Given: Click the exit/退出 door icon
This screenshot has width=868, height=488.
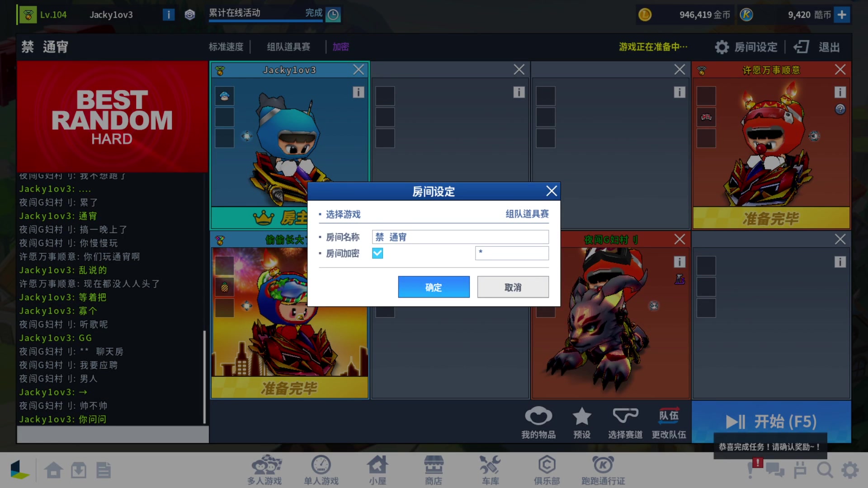Looking at the screenshot, I should pyautogui.click(x=802, y=47).
